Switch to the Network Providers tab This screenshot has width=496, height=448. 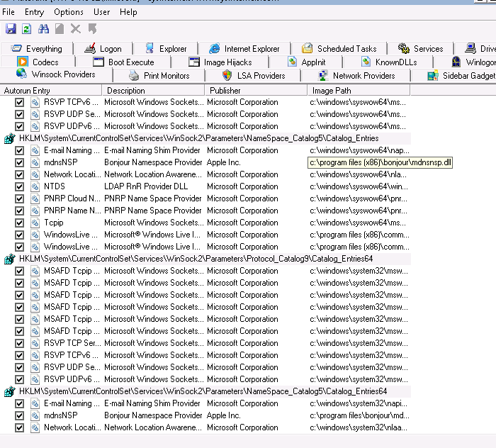(x=356, y=76)
